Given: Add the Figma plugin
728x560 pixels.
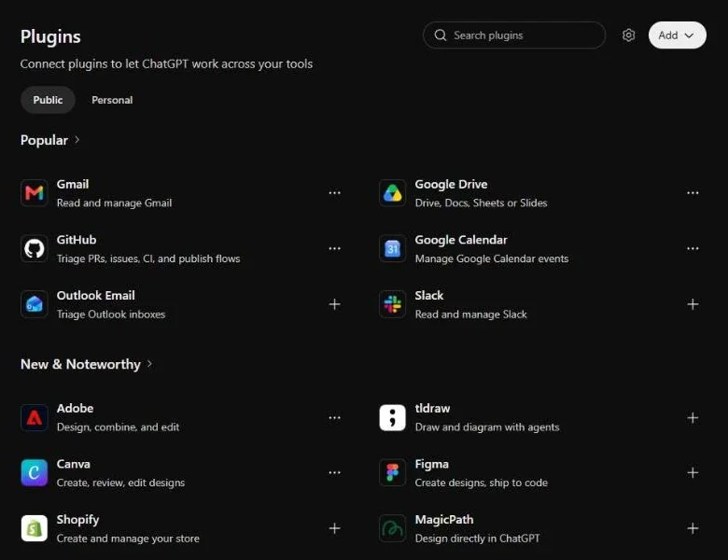Looking at the screenshot, I should click(693, 472).
